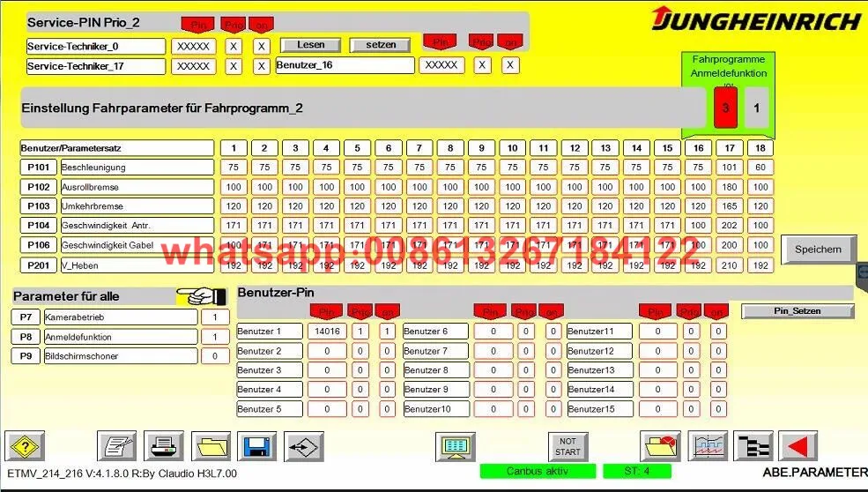Click the Benutzer15 on value field

pyautogui.click(x=718, y=409)
